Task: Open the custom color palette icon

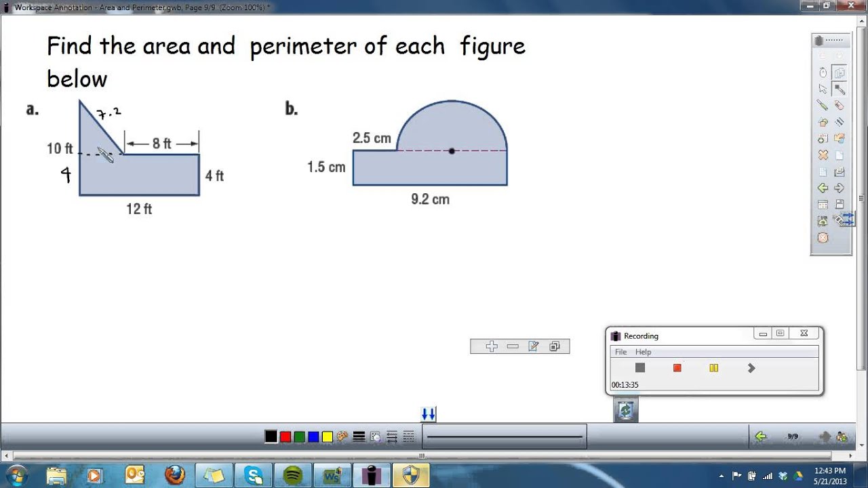Action: click(342, 436)
